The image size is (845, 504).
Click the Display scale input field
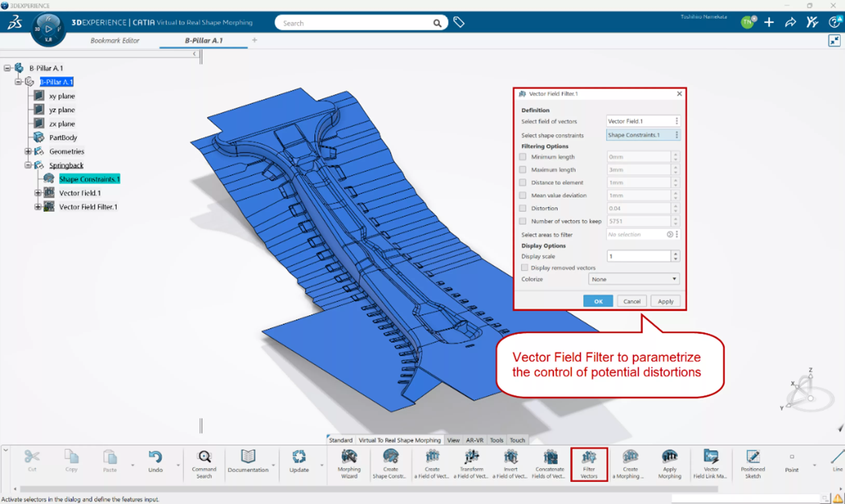pos(638,256)
